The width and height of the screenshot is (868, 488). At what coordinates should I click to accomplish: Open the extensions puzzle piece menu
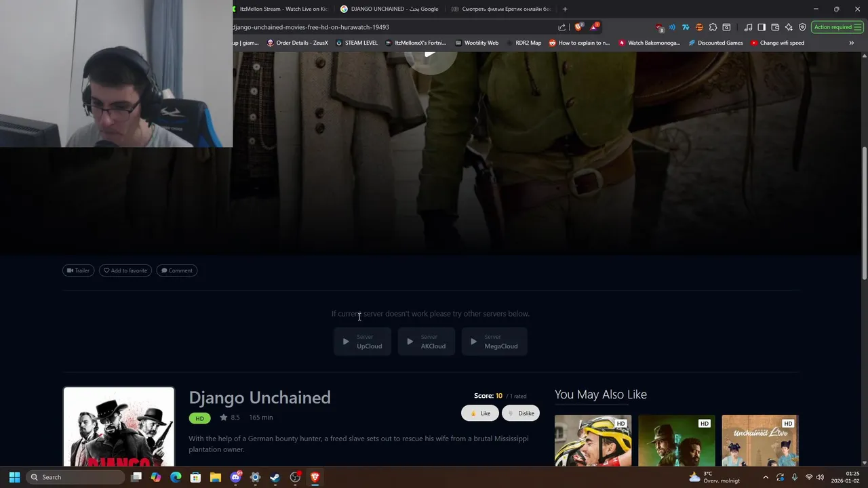[713, 27]
